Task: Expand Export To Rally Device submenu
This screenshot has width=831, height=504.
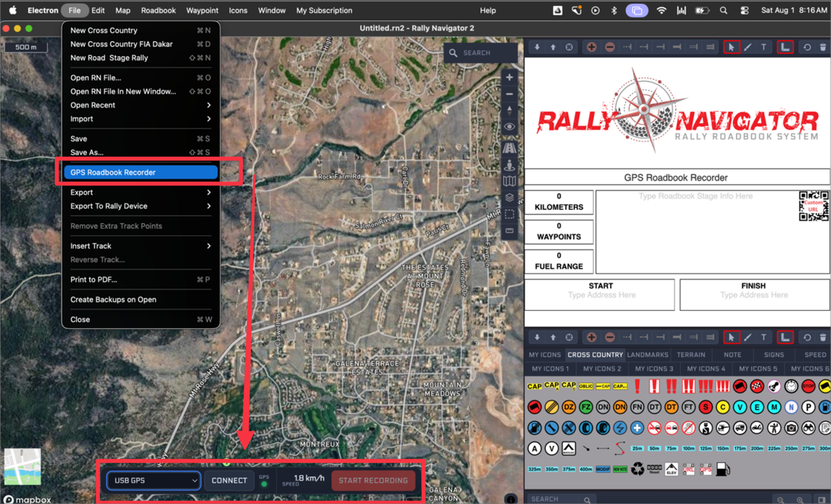Action: [141, 206]
